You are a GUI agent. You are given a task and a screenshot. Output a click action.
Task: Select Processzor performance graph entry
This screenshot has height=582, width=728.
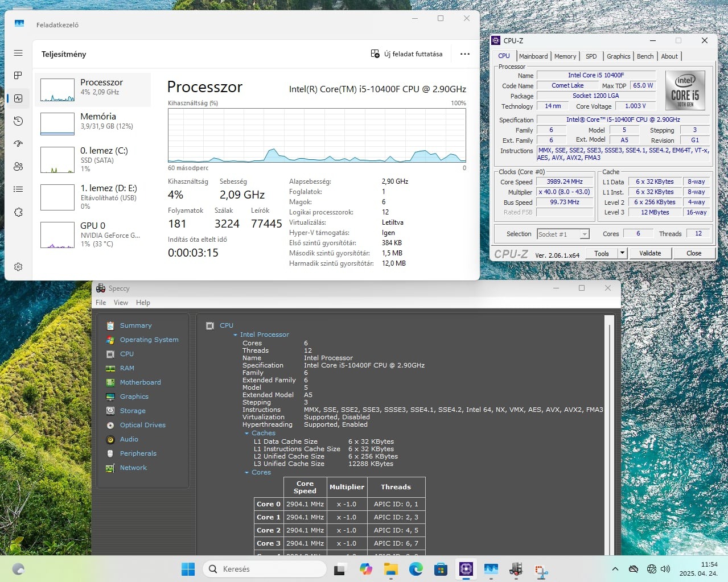click(x=93, y=90)
